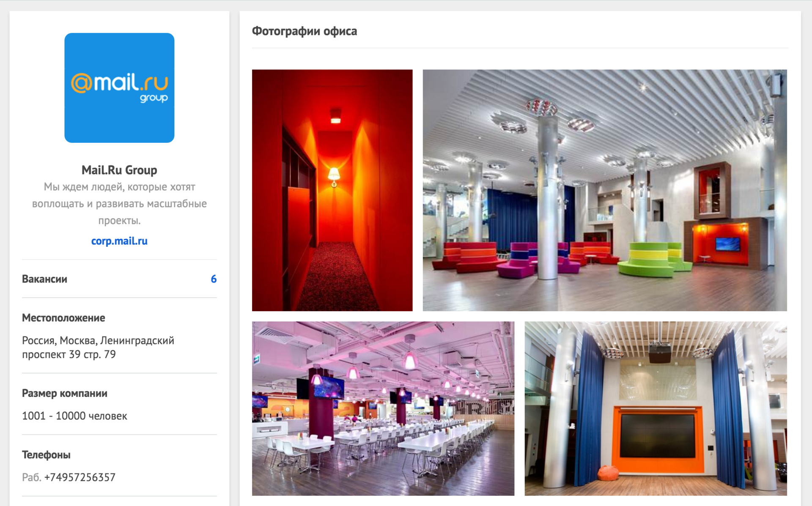Click the Телефоны section label
The height and width of the screenshot is (506, 812).
(x=46, y=455)
